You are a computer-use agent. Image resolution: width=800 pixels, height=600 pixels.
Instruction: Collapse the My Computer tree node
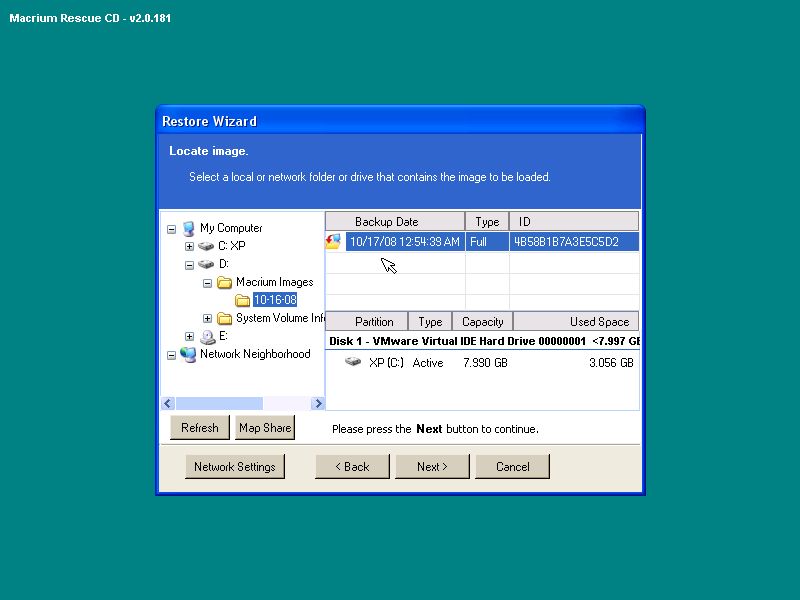click(171, 229)
